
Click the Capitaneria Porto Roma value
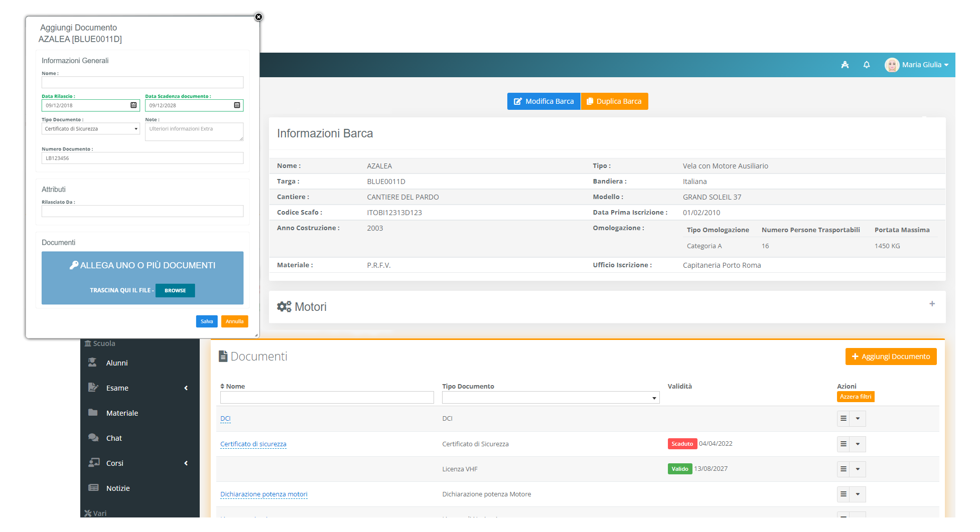point(722,265)
